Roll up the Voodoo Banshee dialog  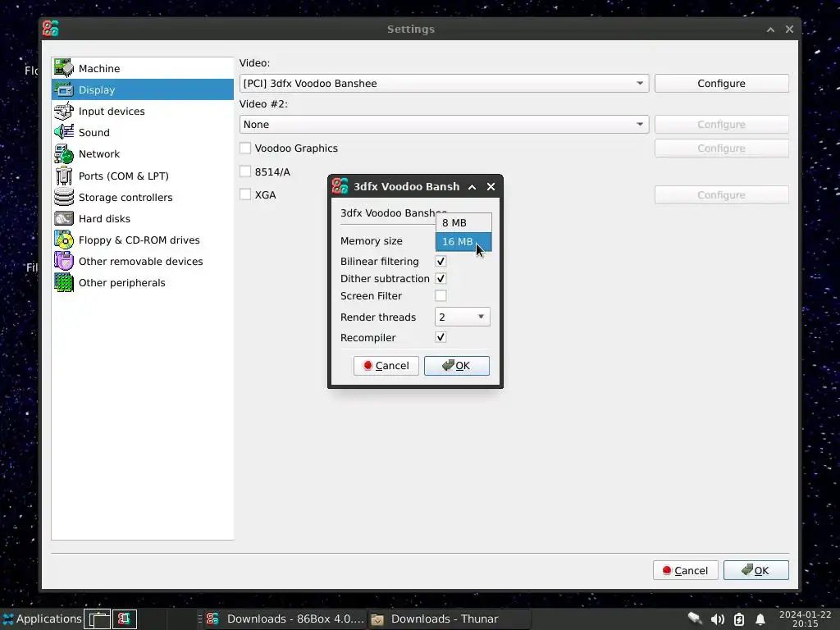tap(472, 186)
